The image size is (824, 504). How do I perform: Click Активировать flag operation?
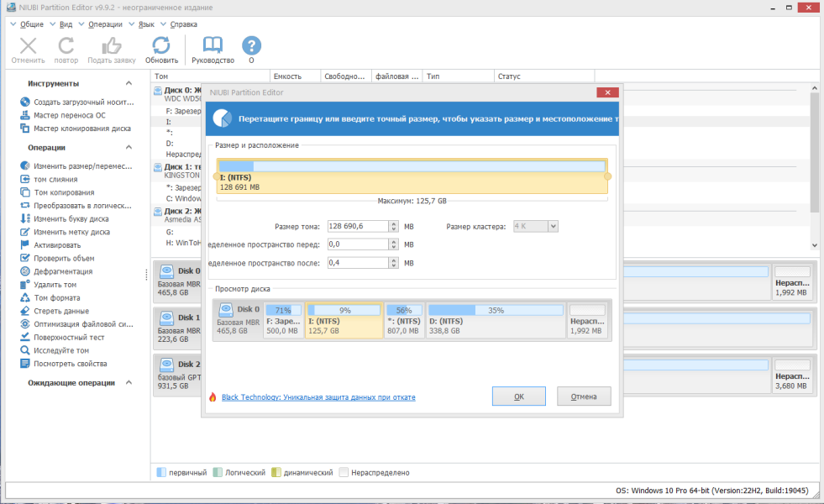(x=50, y=245)
